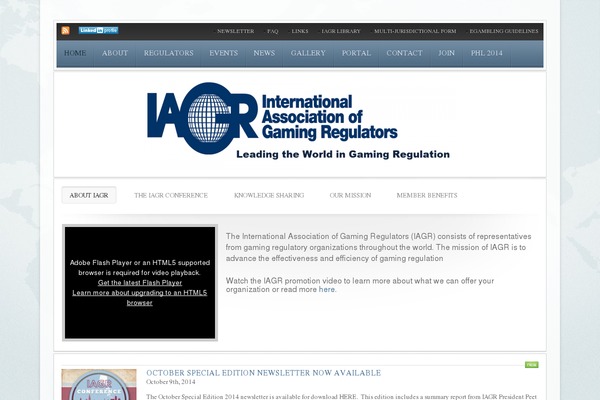Click the HERE download link in newsletter summary
This screenshot has width=600, height=400.
(347, 397)
